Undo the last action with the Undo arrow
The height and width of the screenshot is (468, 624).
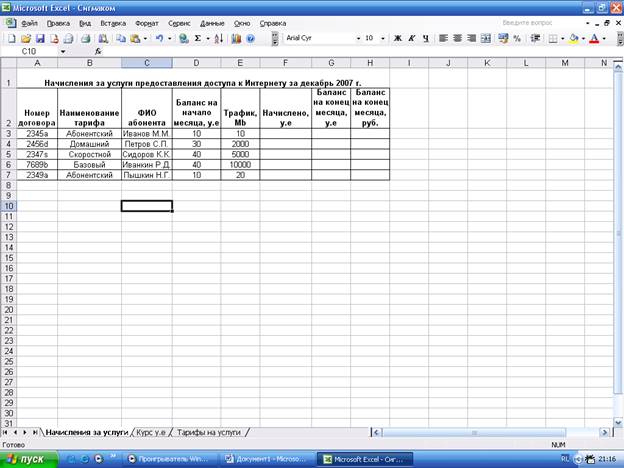pyautogui.click(x=159, y=39)
